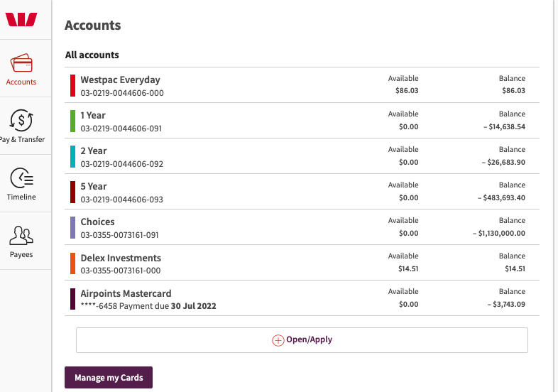
Task: Open the 2 Year account
Action: click(93, 151)
